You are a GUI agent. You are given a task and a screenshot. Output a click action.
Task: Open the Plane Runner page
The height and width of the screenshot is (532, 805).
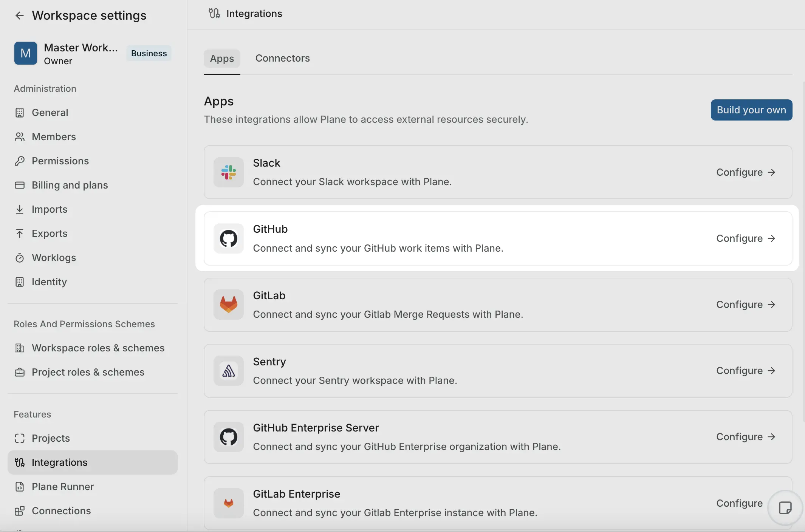(93, 487)
